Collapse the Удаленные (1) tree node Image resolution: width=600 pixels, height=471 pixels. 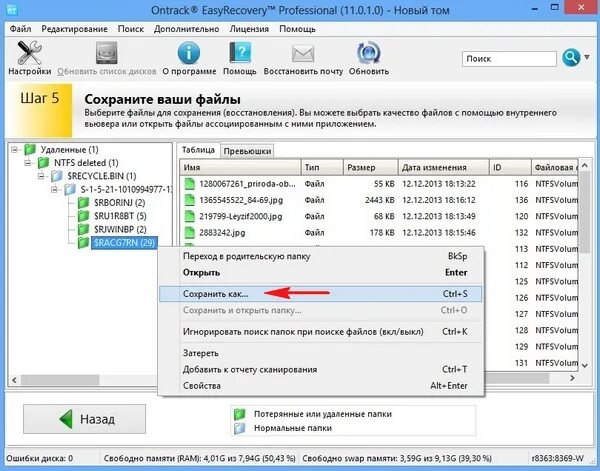click(14, 150)
